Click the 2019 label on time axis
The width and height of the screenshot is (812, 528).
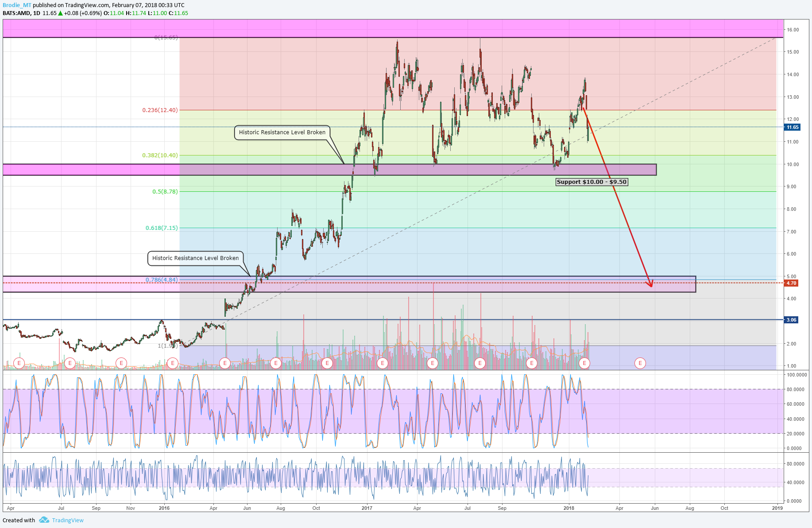click(777, 508)
